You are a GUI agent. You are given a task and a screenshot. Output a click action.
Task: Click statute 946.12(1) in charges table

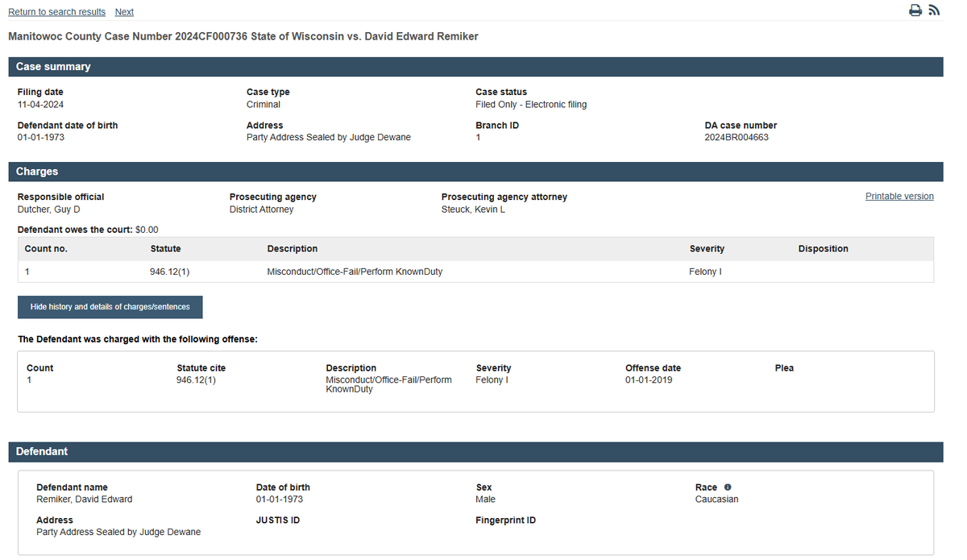coord(169,272)
